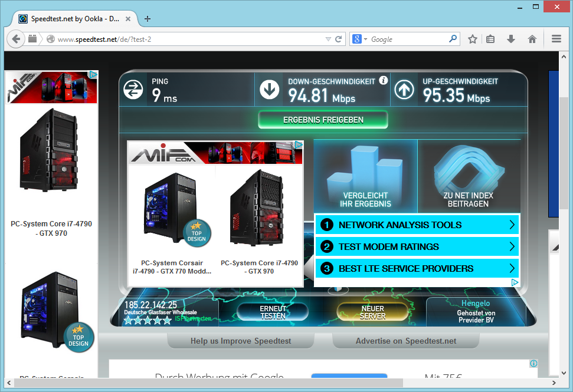This screenshot has height=392, width=573.
Task: Click Advertise on Speedtest.net
Action: pos(406,341)
